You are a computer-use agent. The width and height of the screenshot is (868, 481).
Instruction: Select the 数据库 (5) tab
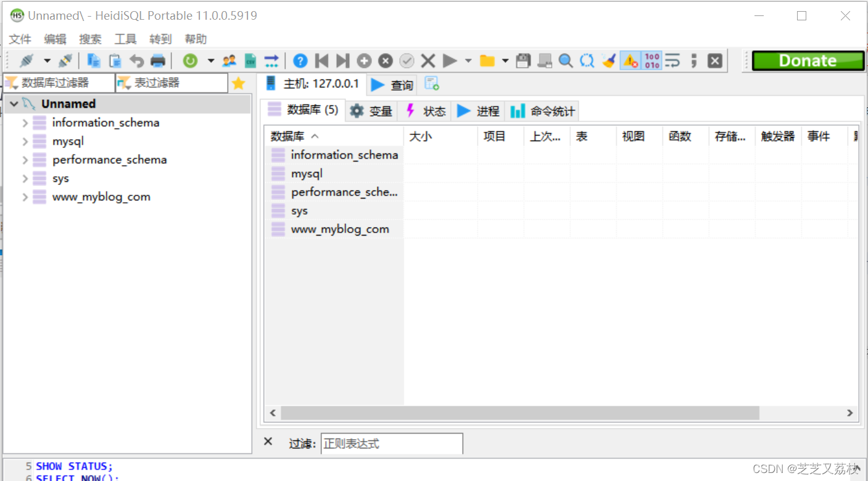click(303, 110)
